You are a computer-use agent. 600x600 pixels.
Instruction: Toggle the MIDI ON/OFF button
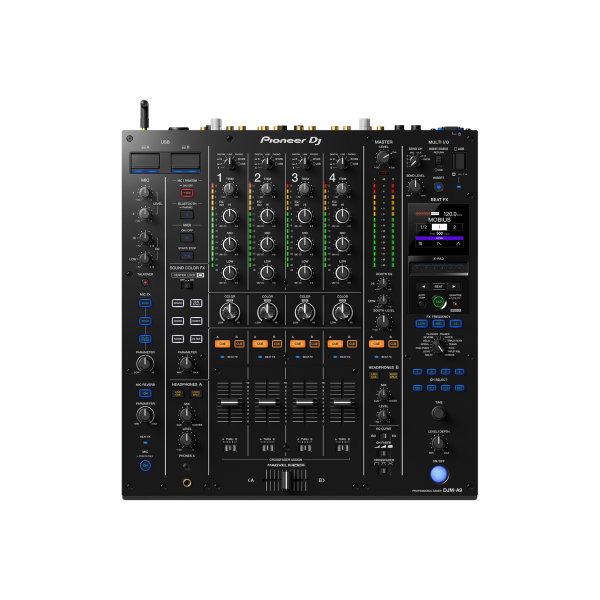(x=187, y=238)
